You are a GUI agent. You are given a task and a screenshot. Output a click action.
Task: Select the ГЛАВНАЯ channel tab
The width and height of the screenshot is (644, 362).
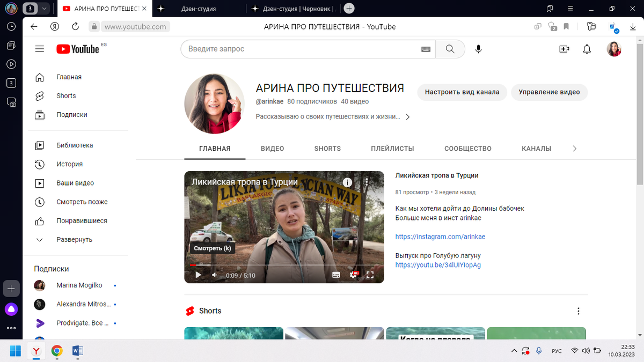coord(215,149)
